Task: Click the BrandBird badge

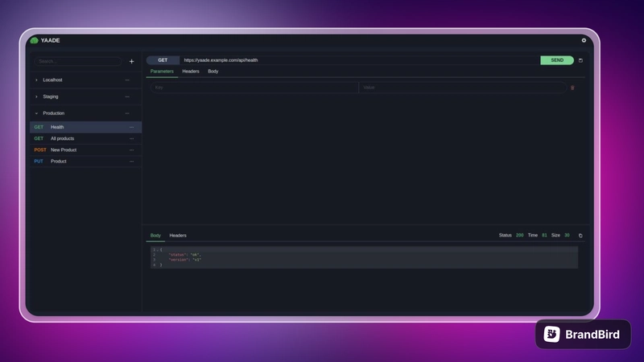Action: tap(583, 335)
